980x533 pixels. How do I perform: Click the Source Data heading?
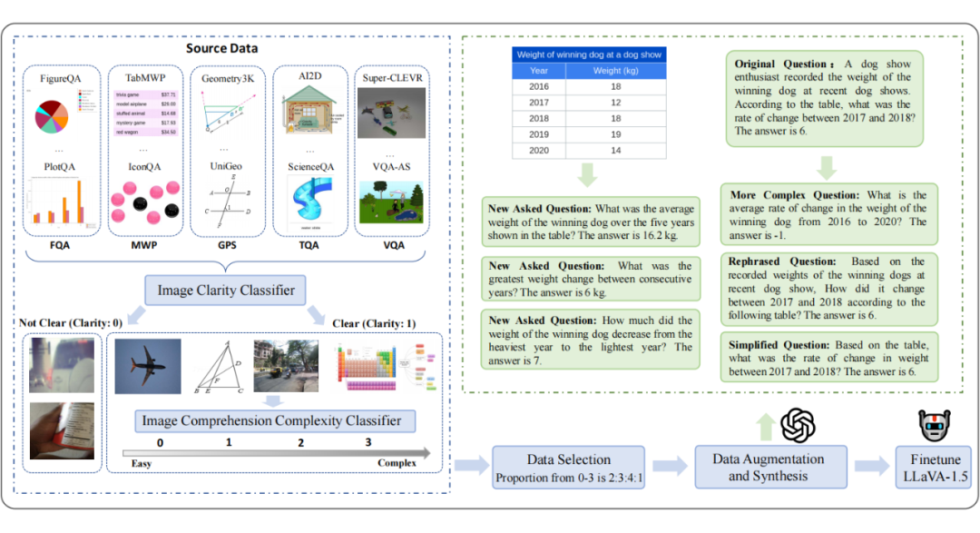[x=221, y=48]
